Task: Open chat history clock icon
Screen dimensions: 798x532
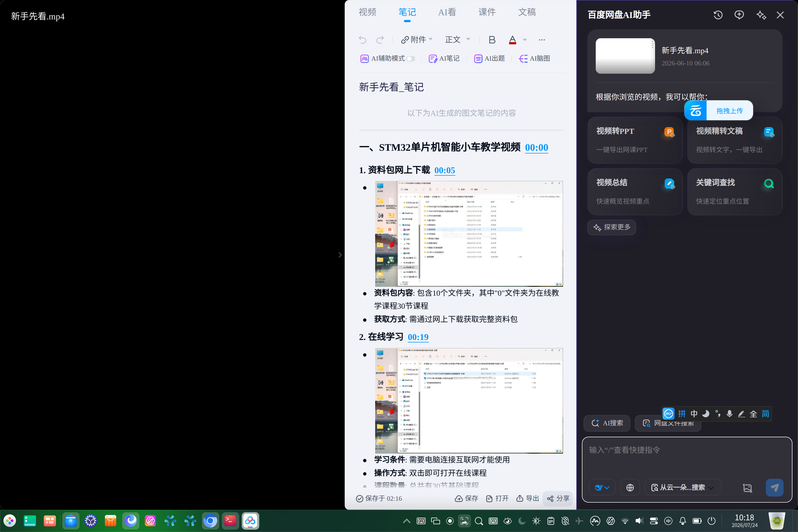Action: [x=718, y=15]
